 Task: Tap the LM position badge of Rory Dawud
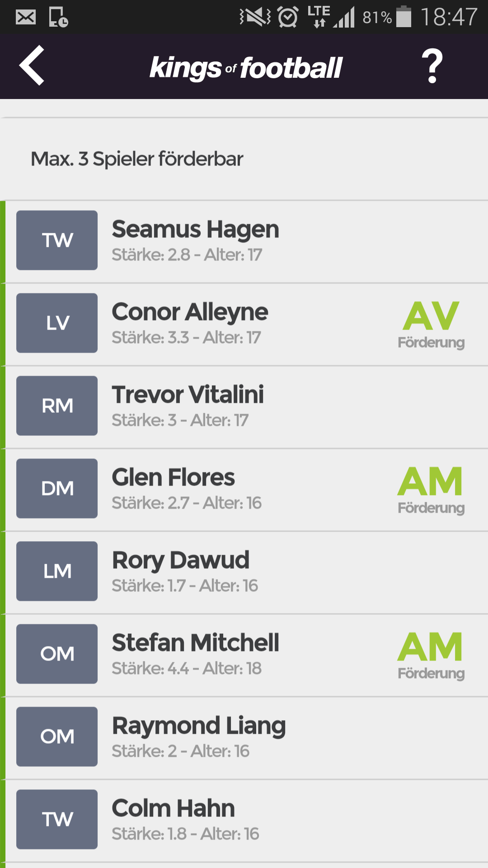(x=57, y=571)
